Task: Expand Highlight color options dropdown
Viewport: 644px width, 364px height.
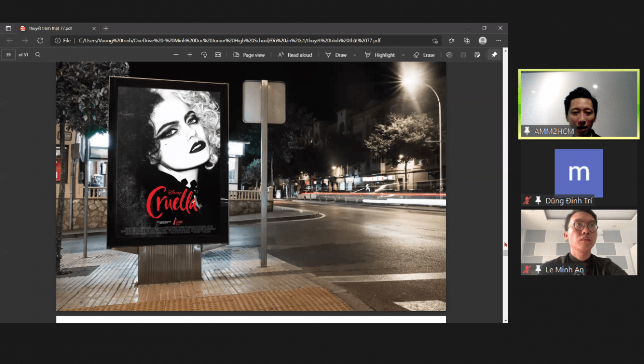Action: click(403, 55)
